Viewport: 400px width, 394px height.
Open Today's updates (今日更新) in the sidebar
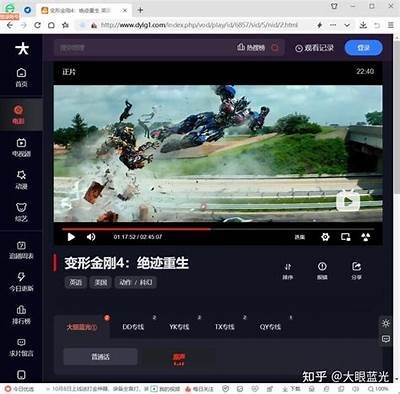[21, 282]
